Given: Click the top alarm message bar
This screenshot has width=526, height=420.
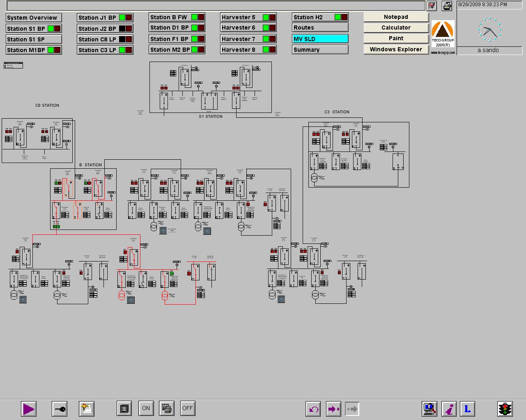Looking at the screenshot, I should point(216,6).
